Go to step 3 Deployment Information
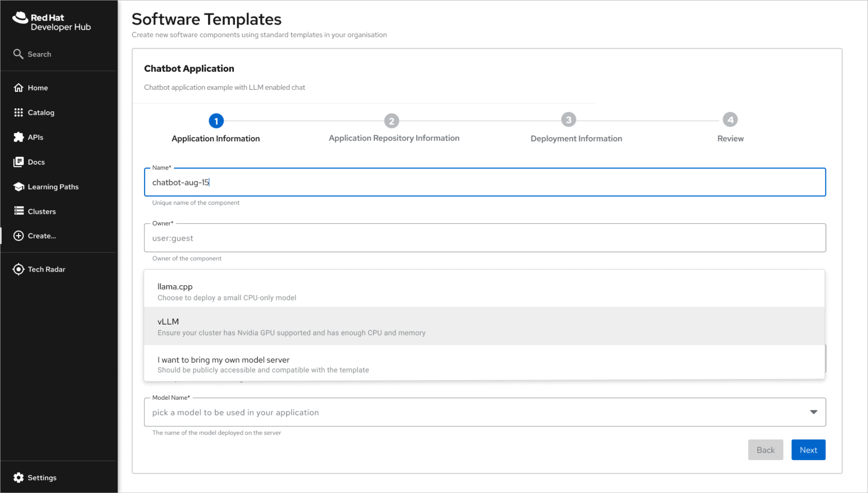Screen dimensions: 868x493 569,120
